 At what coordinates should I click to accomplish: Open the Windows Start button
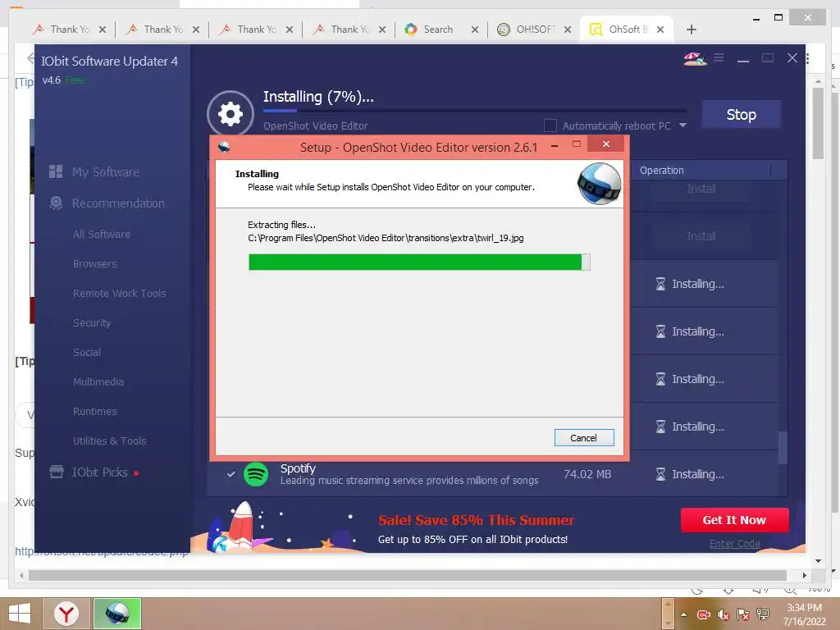click(x=20, y=614)
